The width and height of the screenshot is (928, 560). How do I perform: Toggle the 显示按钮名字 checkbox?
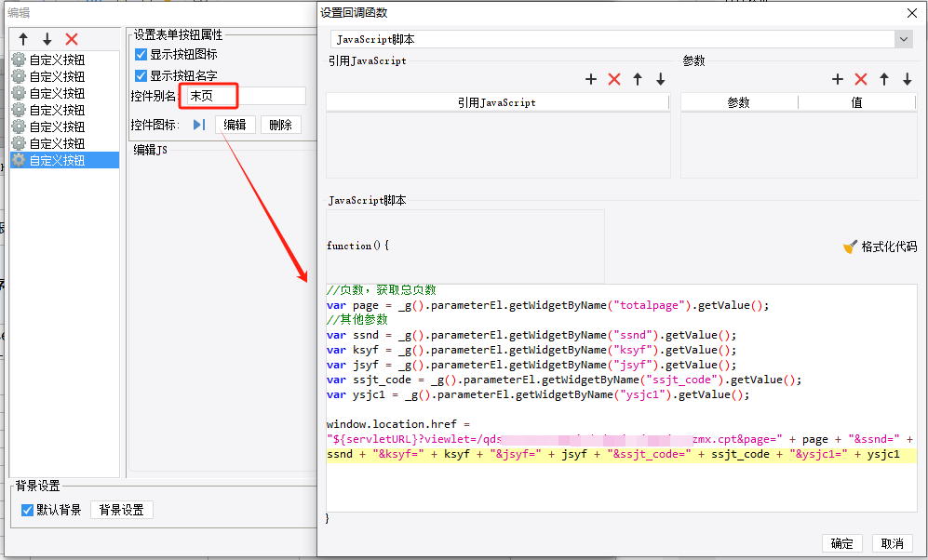tap(141, 75)
